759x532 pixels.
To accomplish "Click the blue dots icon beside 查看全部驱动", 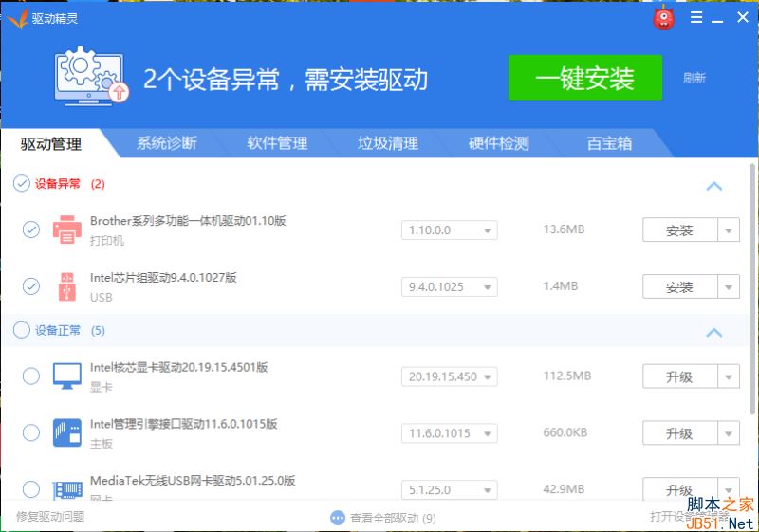I will pos(338,518).
